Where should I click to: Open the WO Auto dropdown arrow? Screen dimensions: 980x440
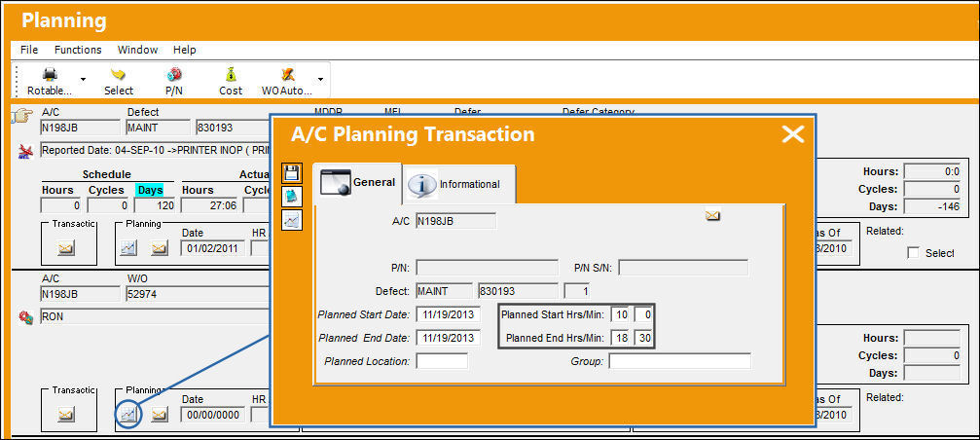[x=320, y=80]
